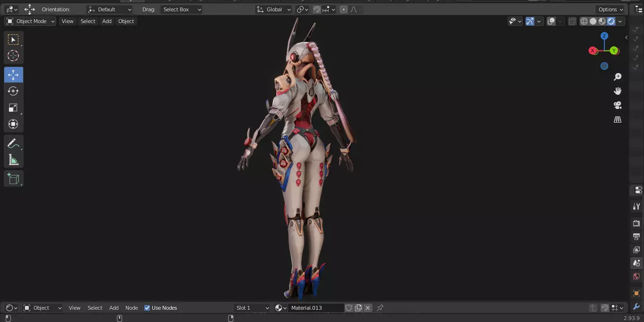The width and height of the screenshot is (644, 322).
Task: Open the viewport Object menu
Action: (126, 21)
